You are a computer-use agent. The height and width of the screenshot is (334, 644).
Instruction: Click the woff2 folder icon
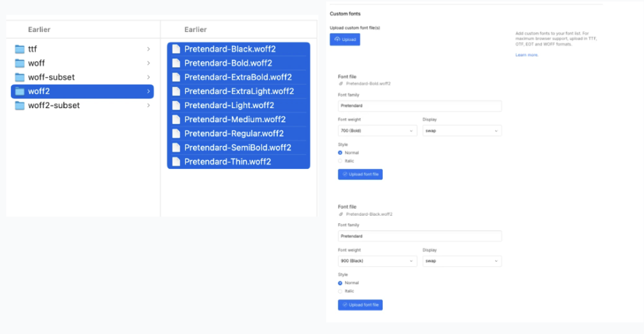[20, 91]
